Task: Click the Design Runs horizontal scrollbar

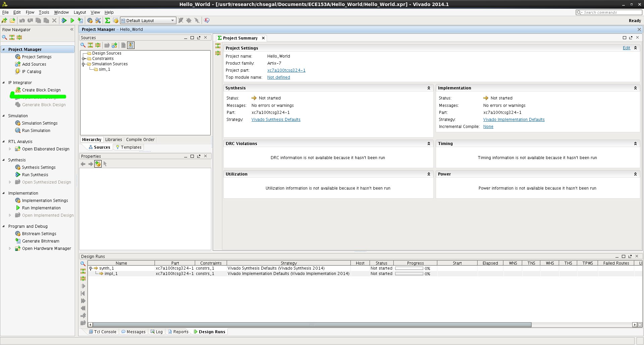Action: (312, 325)
